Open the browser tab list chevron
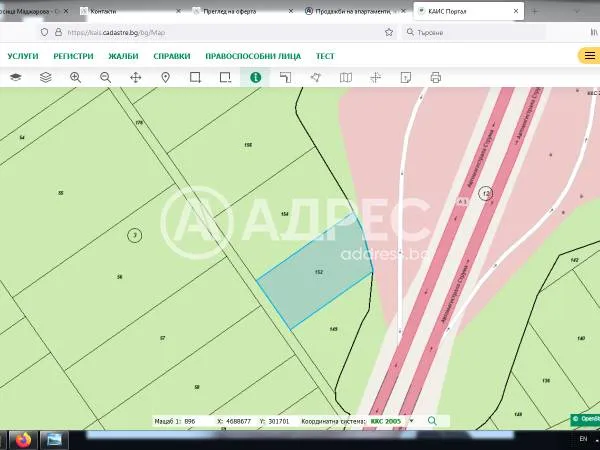 click(x=577, y=11)
